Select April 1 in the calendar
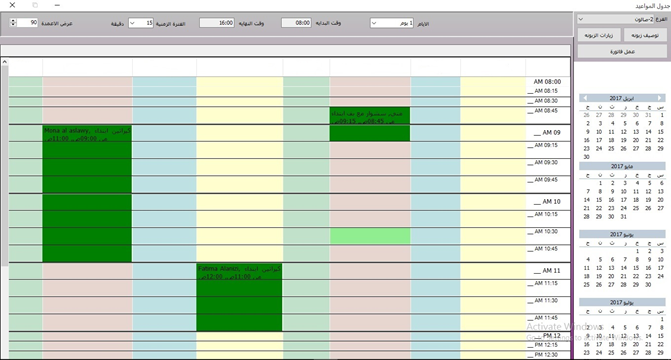 [662, 115]
